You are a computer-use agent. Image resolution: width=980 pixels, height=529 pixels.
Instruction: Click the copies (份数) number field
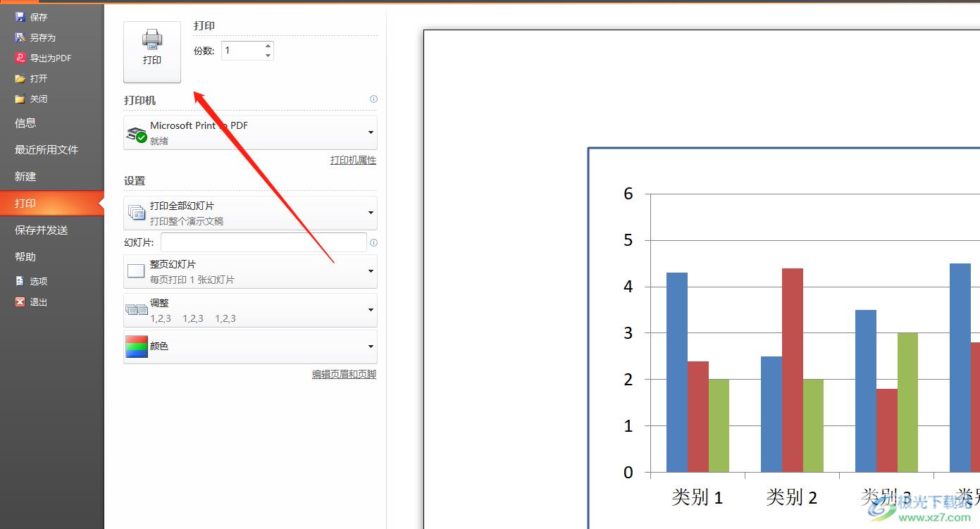[x=242, y=51]
